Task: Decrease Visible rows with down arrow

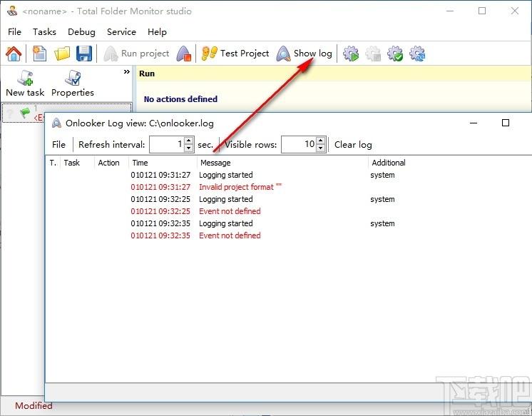Action: click(321, 148)
